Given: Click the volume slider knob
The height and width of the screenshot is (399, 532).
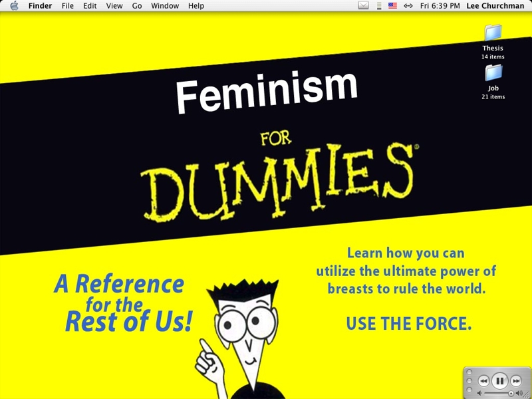Looking at the screenshot, I should 510,393.
